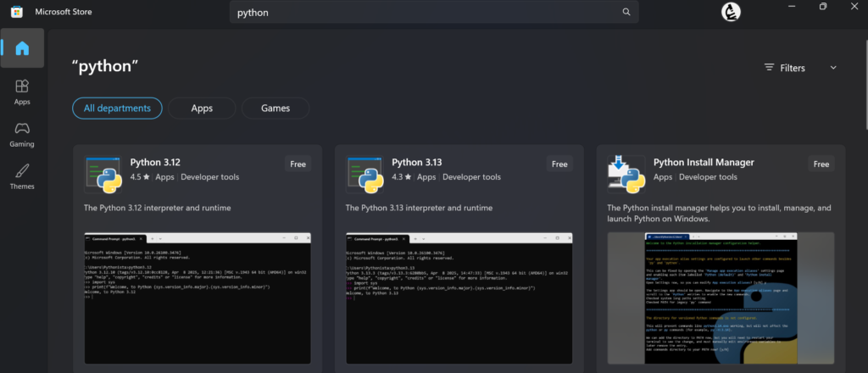Click Free button for Python Install Manager
The image size is (868, 373).
coord(821,164)
